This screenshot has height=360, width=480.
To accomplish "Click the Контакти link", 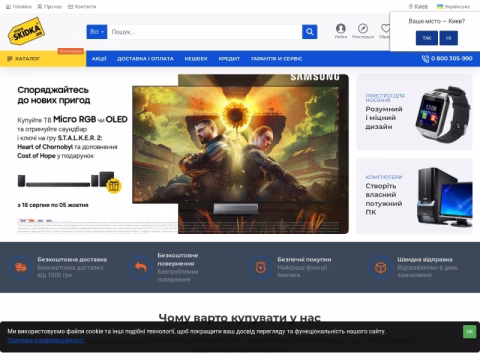I will tap(82, 6).
